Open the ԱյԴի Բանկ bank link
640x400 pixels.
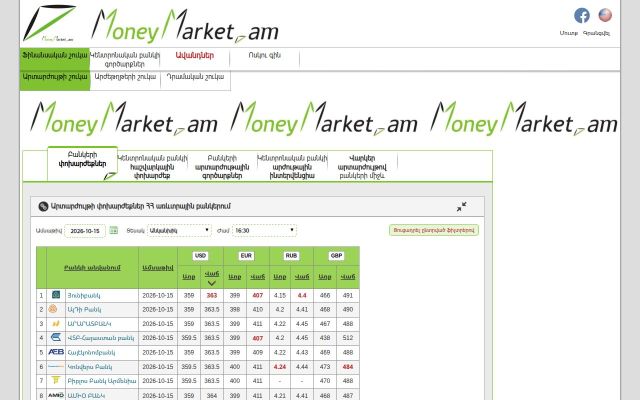pyautogui.click(x=84, y=310)
